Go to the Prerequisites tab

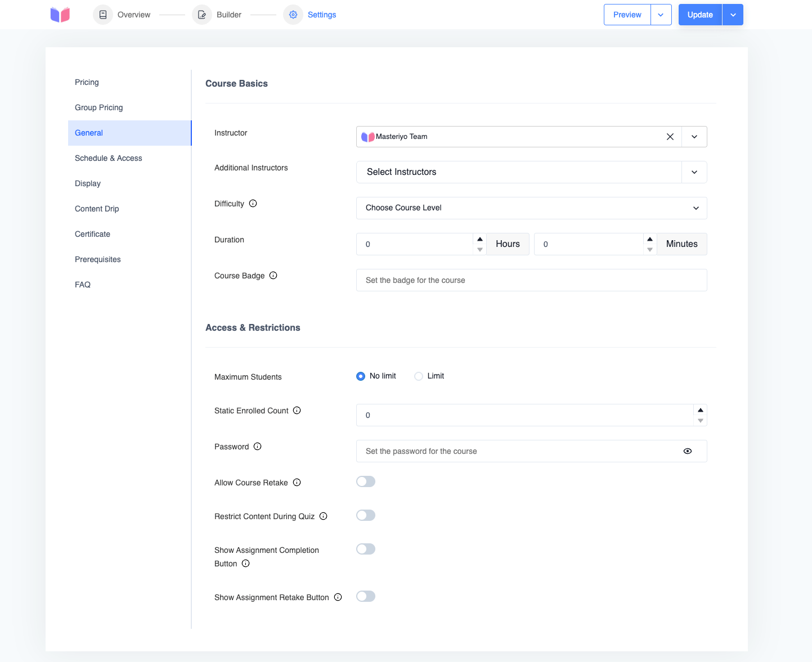[129, 259]
